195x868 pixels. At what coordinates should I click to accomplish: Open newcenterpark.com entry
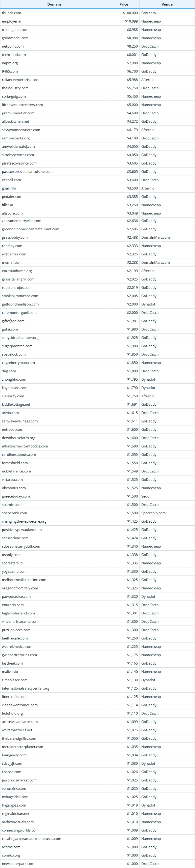[x=18, y=864]
